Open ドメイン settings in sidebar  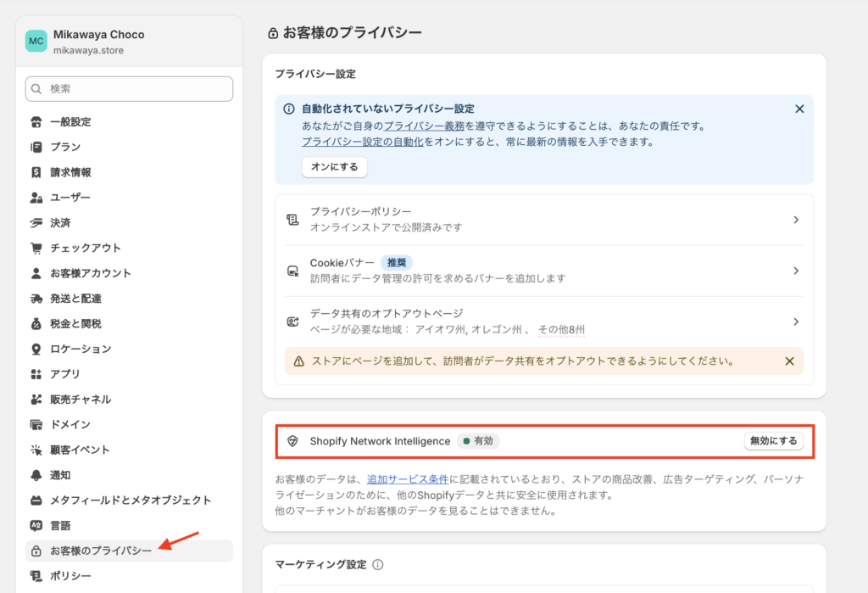[70, 424]
